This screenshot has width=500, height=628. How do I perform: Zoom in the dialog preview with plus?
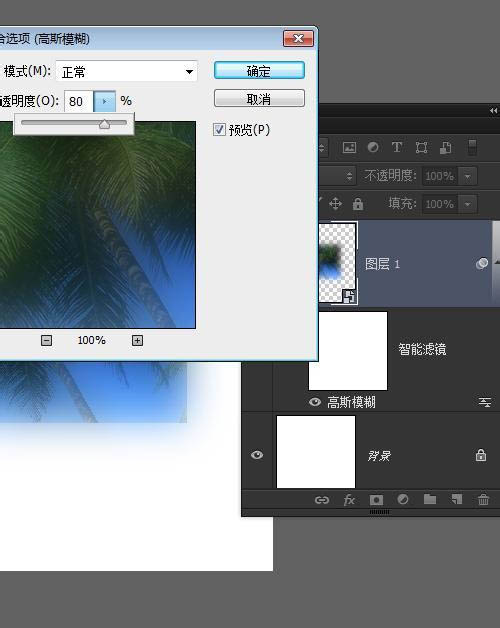tap(137, 340)
